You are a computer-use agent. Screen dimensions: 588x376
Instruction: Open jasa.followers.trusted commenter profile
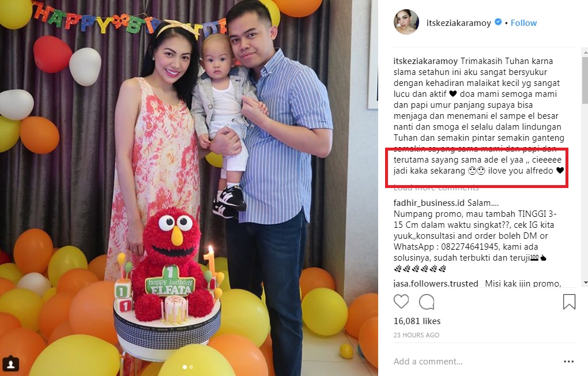coord(436,283)
